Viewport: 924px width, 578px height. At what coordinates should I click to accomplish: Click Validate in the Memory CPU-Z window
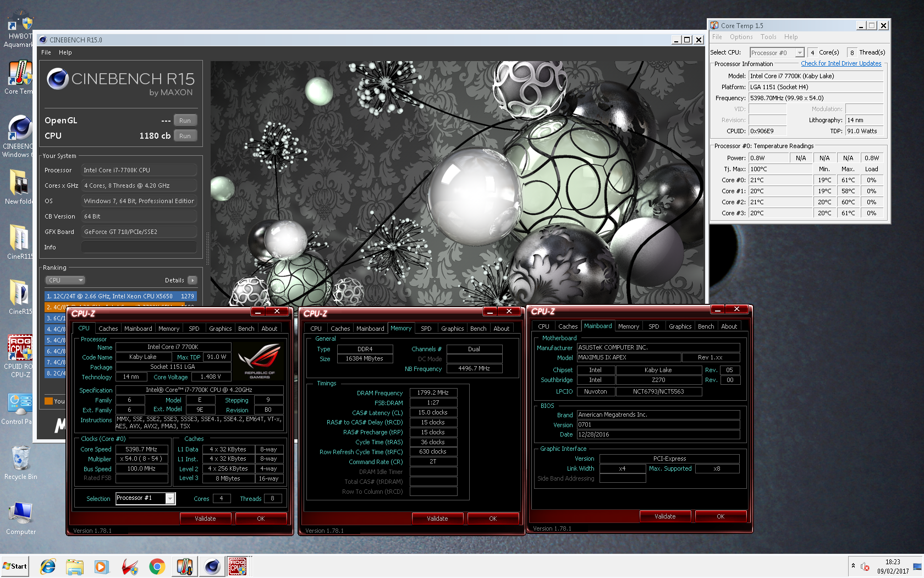[437, 519]
